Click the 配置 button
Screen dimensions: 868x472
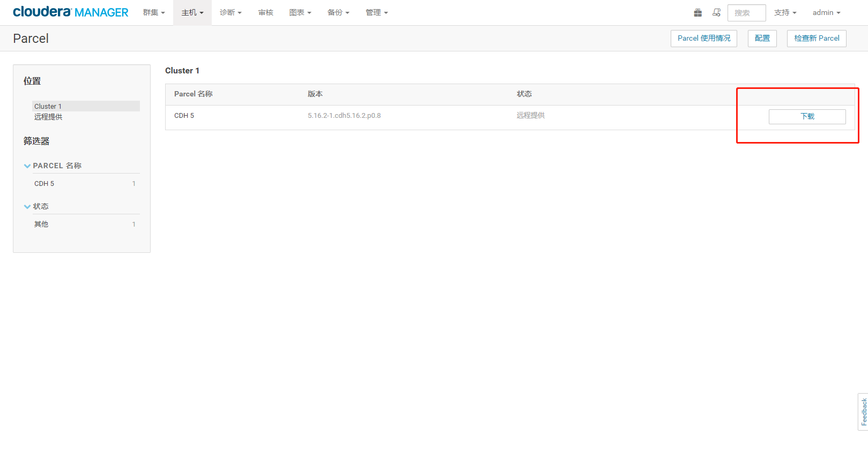[x=762, y=39]
